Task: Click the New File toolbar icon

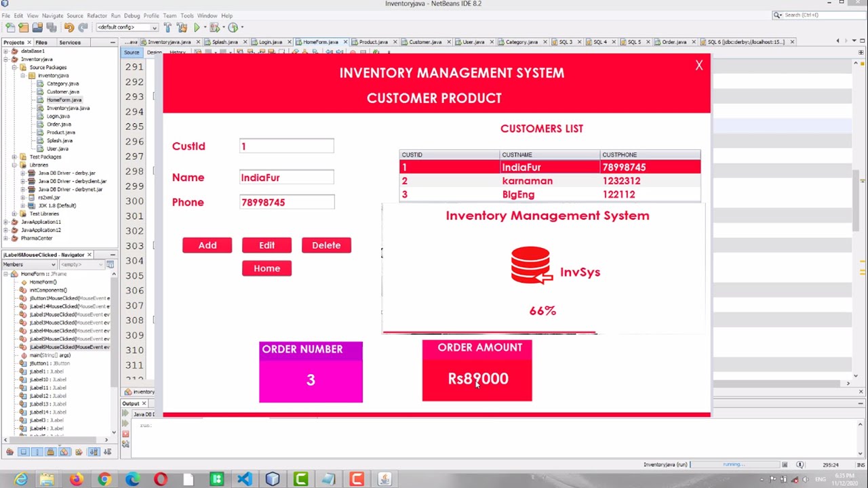Action: (x=10, y=27)
